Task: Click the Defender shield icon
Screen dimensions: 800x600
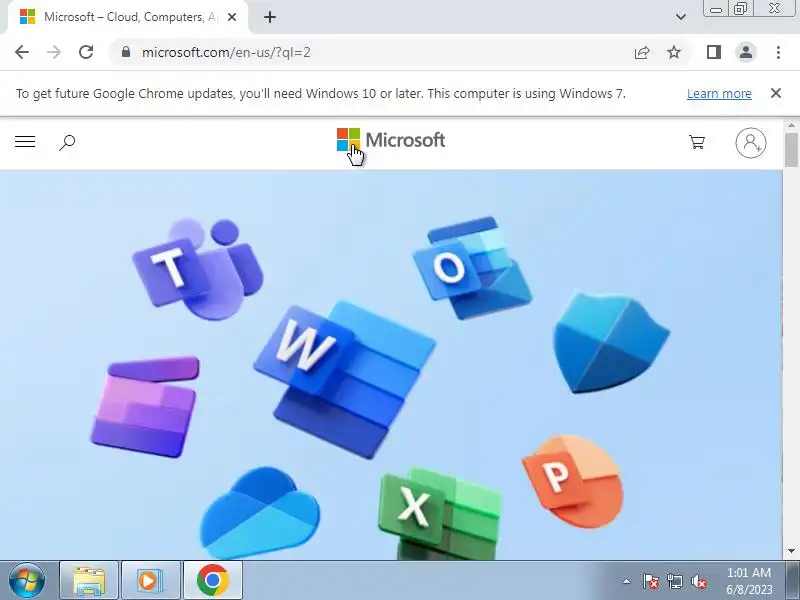Action: click(x=612, y=342)
